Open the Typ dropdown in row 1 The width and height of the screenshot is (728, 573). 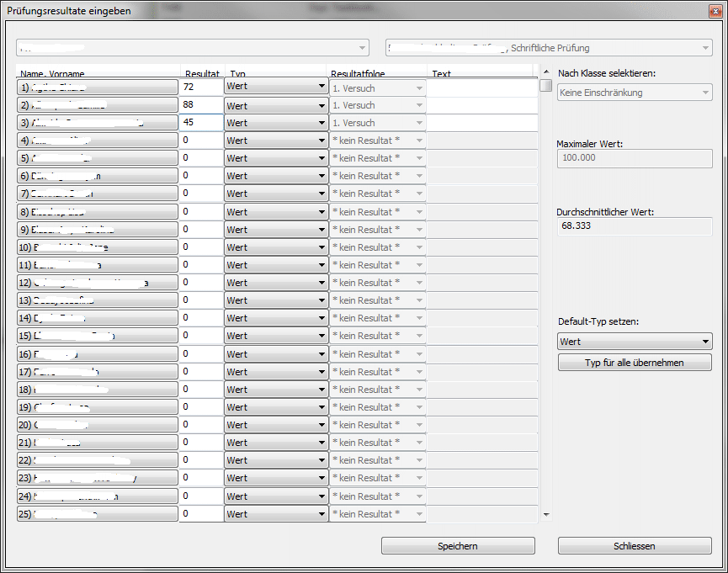pos(276,87)
